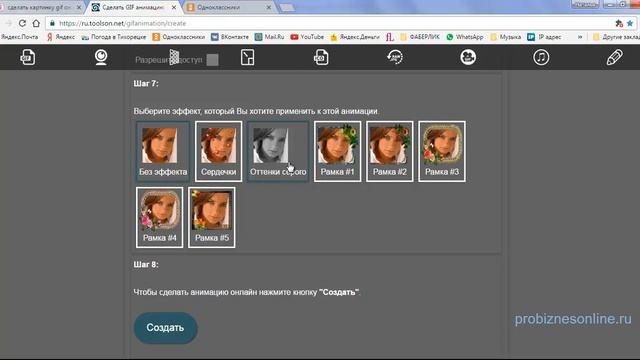The height and width of the screenshot is (360, 640).
Task: Close the Одноклассники browser tab
Action: [269, 7]
